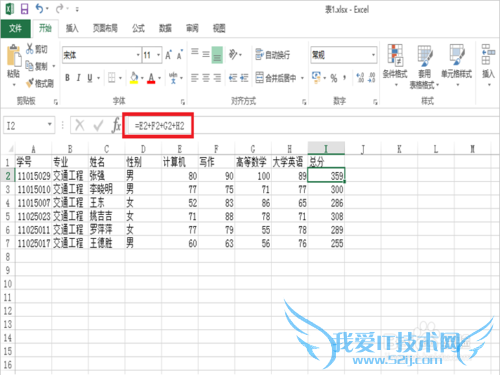Click the Redo arrow icon
The width and height of the screenshot is (500, 375).
[x=60, y=9]
